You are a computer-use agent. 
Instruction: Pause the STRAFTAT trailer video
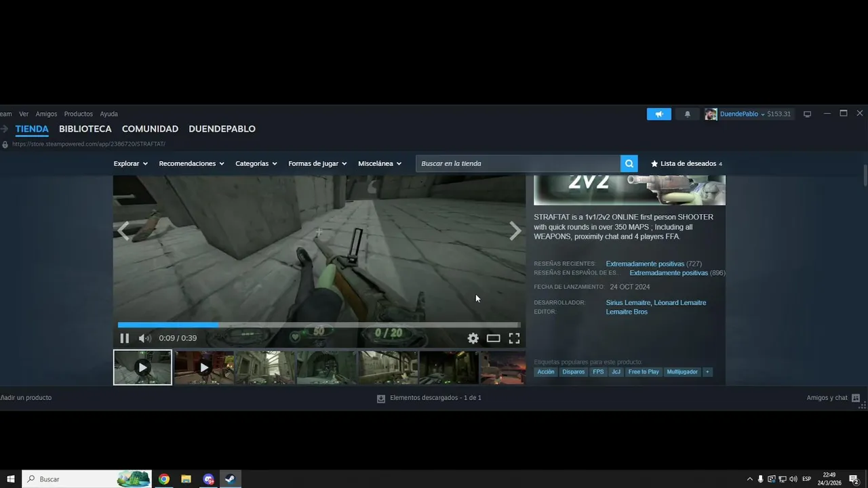pos(125,338)
